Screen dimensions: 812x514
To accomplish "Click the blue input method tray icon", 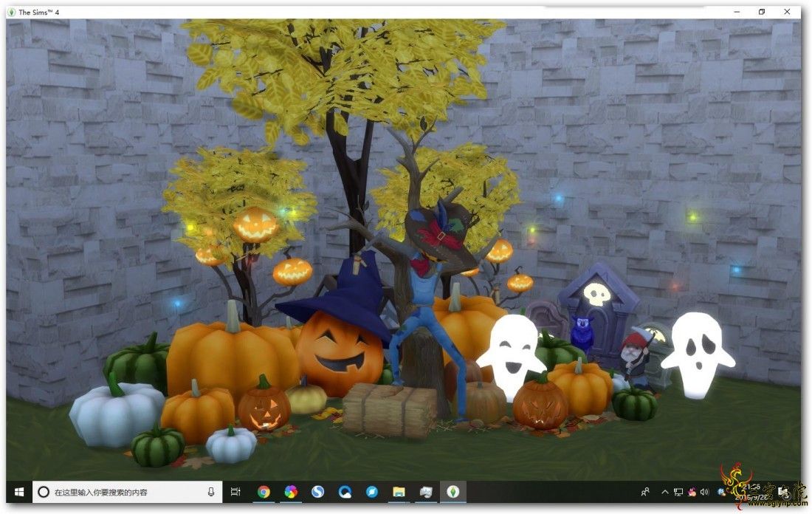I will click(722, 493).
